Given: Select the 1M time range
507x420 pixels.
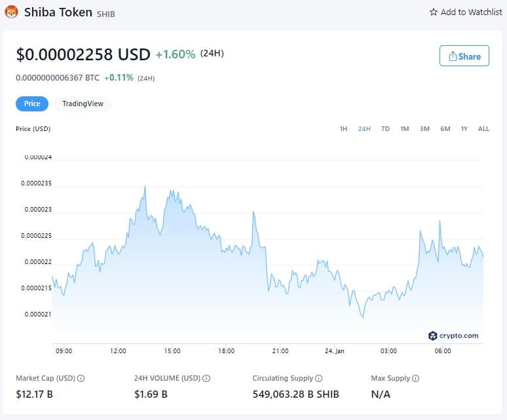Looking at the screenshot, I should (405, 128).
